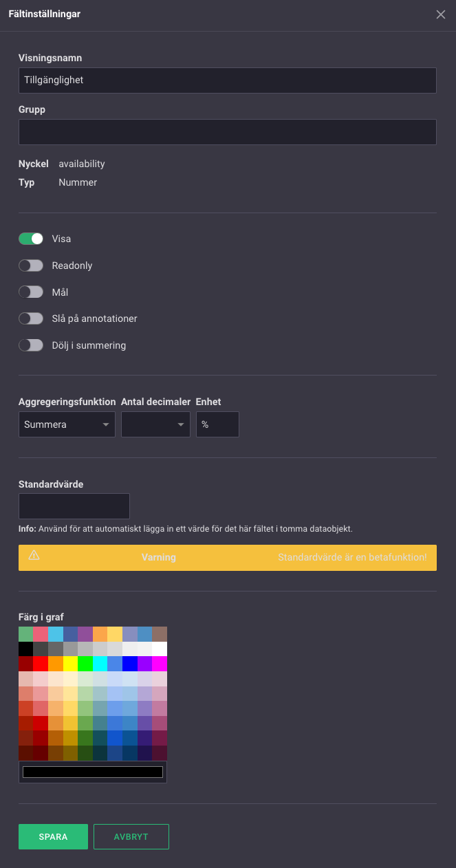This screenshot has width=456, height=868.
Task: Enable the Readonly toggle
Action: pyautogui.click(x=31, y=265)
